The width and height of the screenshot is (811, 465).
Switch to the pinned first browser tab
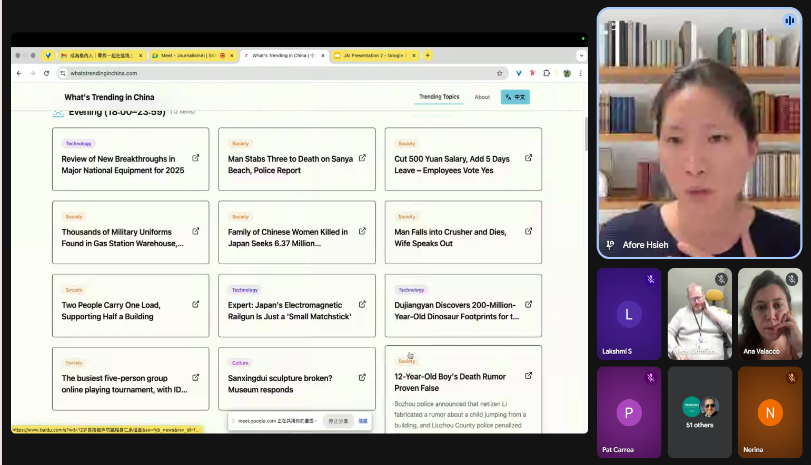48,55
